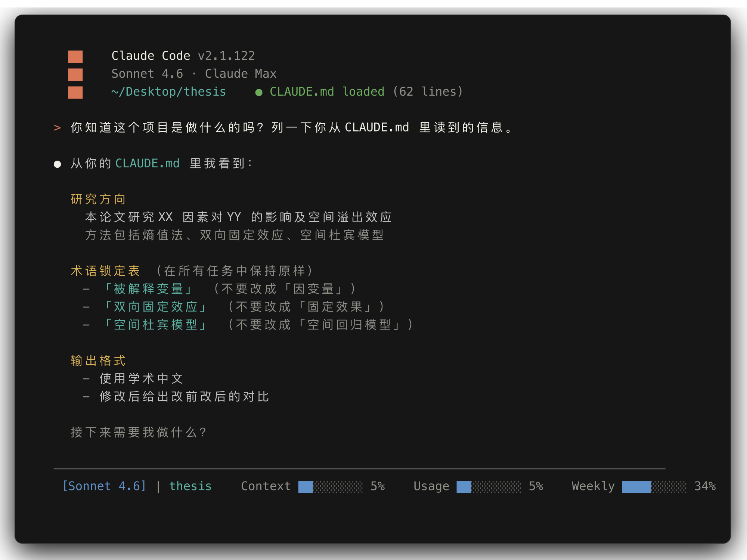Click the orange prompt arrow before the question

[57, 128]
